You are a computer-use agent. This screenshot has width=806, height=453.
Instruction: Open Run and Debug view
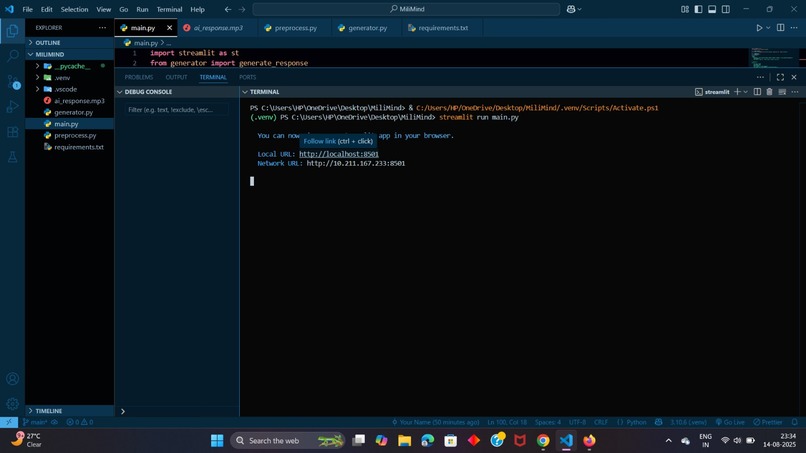(x=12, y=106)
